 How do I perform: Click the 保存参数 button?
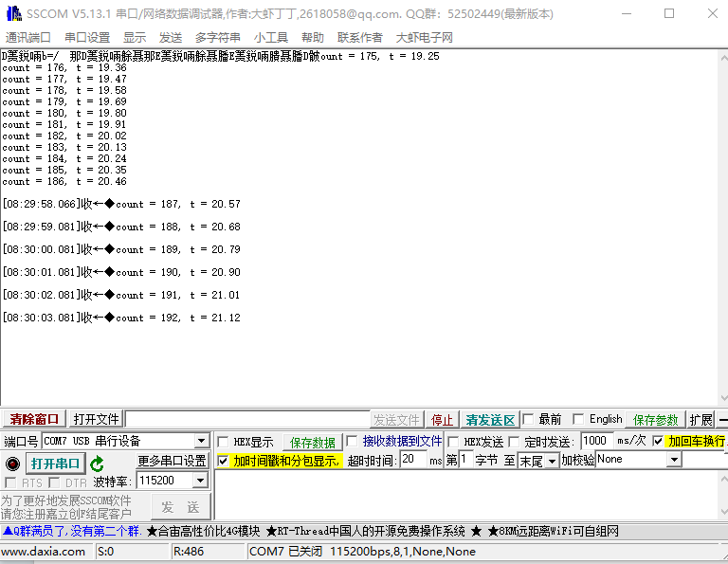point(656,420)
